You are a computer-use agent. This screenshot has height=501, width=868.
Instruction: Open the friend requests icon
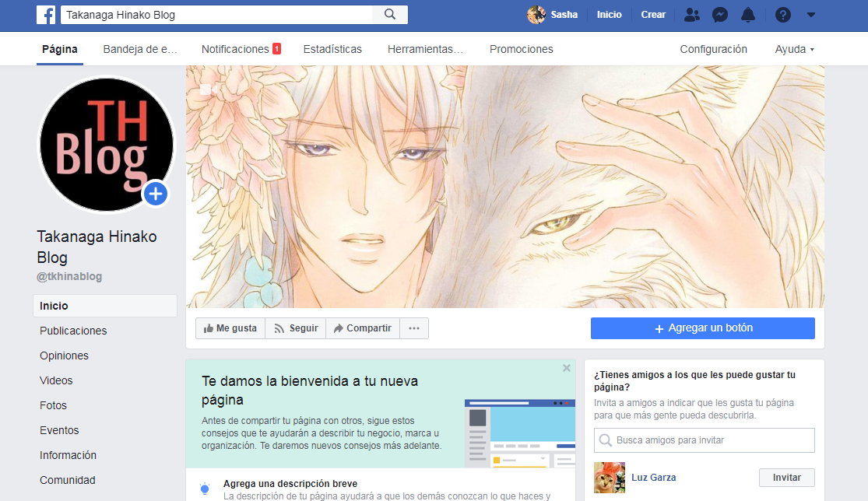click(x=691, y=15)
